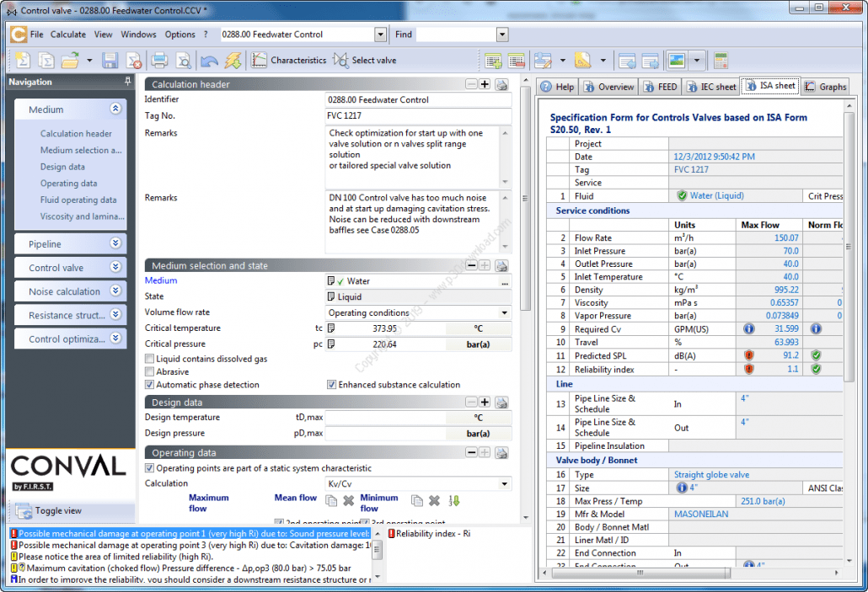Uncheck Automatic phase detection

pyautogui.click(x=150, y=385)
